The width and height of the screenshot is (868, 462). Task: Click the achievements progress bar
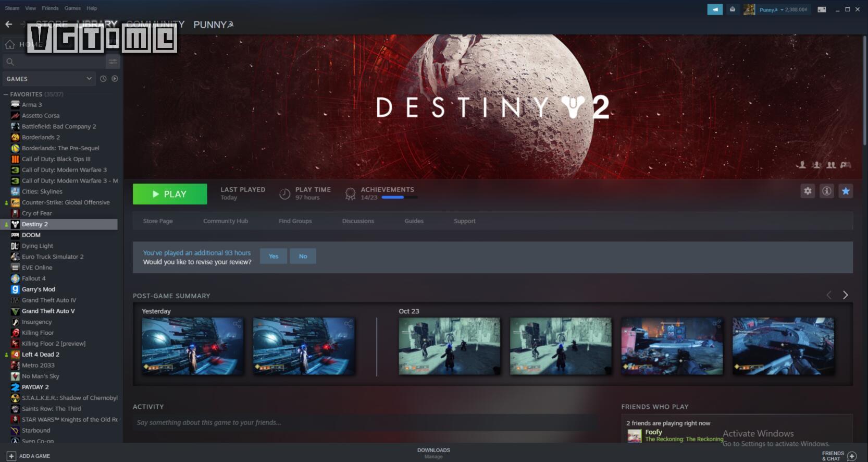[399, 198]
